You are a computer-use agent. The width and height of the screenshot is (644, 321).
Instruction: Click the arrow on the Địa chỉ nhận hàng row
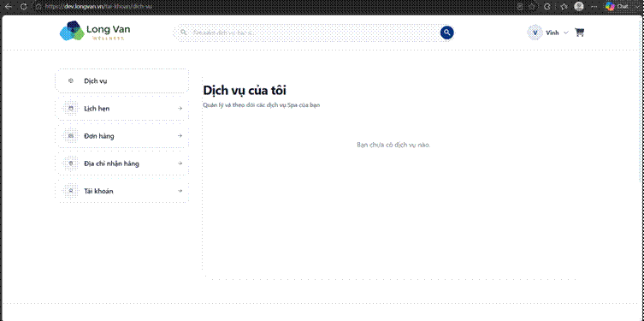coord(180,163)
